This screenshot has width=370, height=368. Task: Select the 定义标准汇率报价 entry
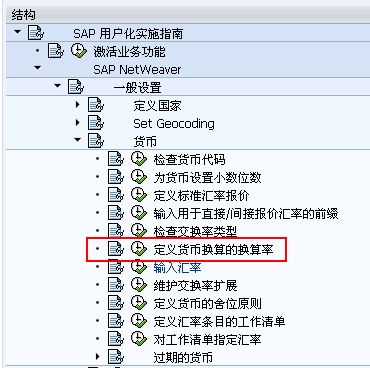(x=201, y=195)
